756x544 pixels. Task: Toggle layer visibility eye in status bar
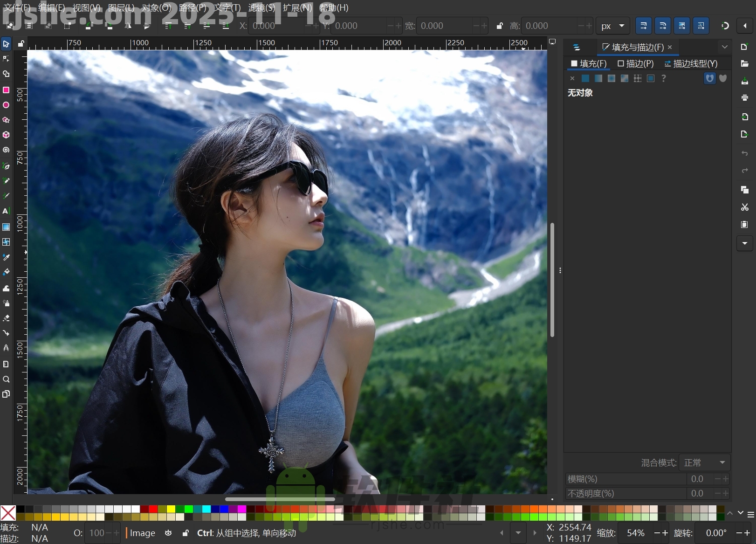[168, 533]
